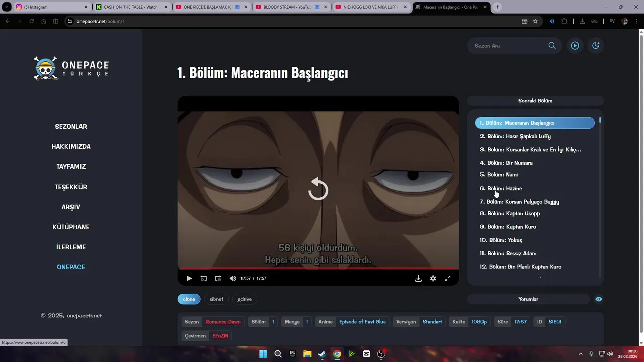
Task: Select the sibnet video source
Action: [216, 299]
